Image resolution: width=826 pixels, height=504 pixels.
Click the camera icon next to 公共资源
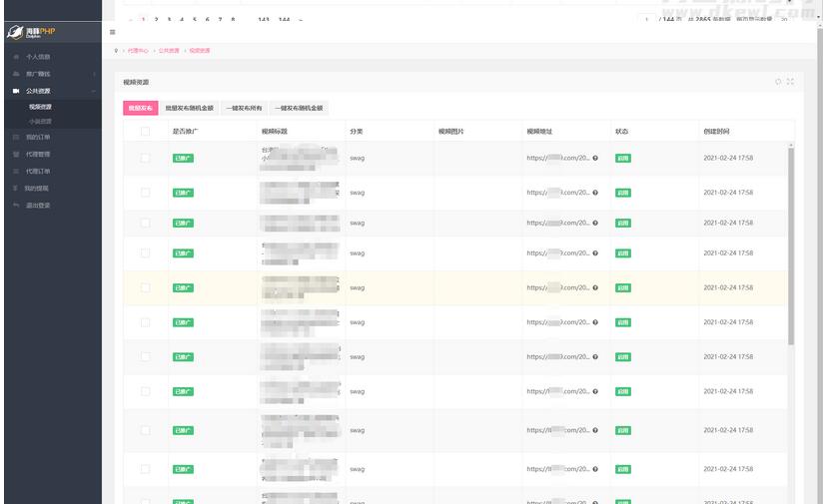16,91
